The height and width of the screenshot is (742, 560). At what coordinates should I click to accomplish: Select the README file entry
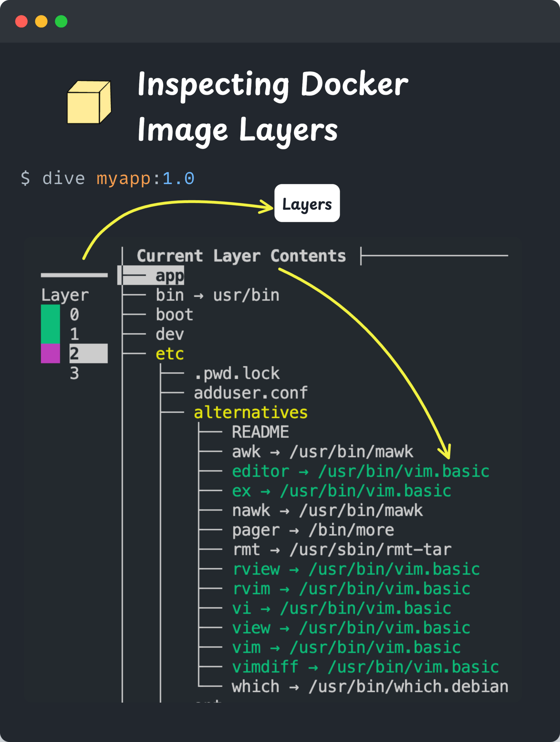click(x=260, y=432)
